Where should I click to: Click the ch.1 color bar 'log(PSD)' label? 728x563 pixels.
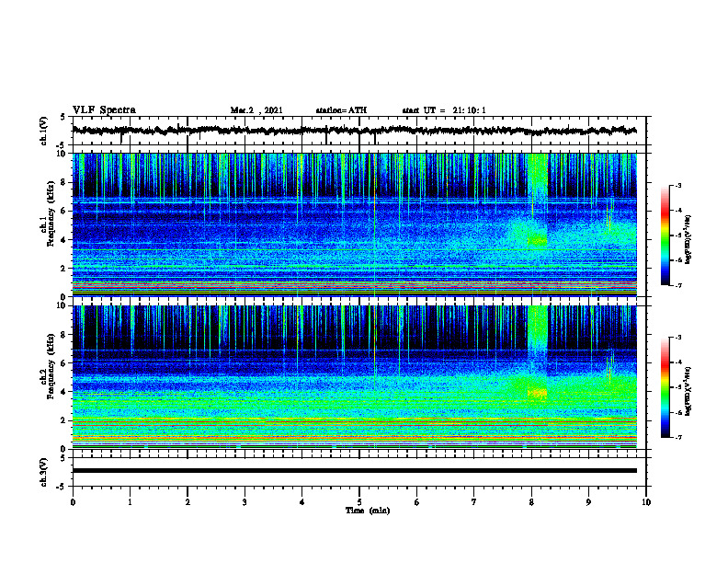click(x=688, y=239)
